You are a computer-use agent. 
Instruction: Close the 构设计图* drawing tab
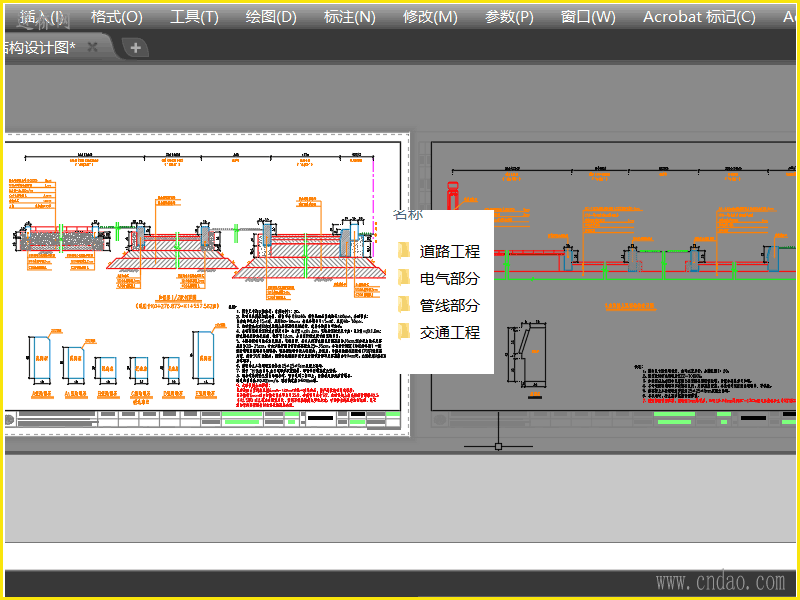click(92, 47)
